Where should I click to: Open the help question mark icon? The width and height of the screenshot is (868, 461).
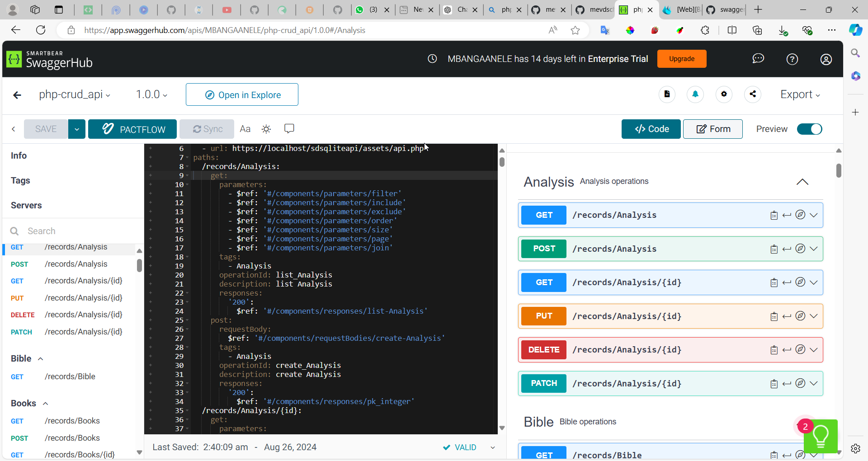coord(792,59)
